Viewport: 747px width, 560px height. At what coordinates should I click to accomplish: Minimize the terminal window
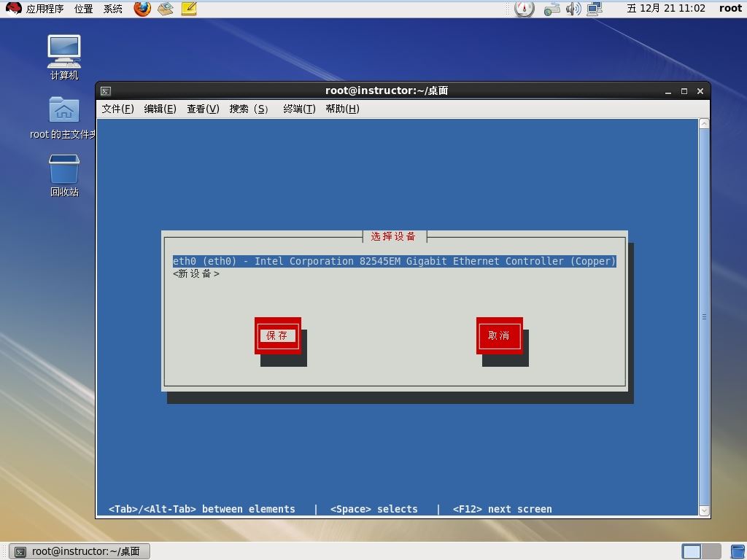(668, 91)
